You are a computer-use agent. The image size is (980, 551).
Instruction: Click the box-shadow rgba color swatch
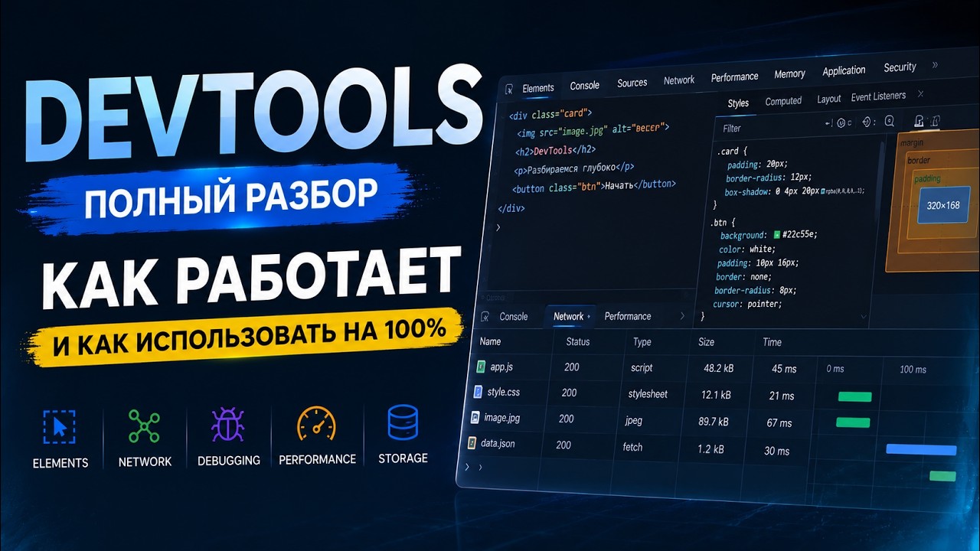click(x=823, y=191)
